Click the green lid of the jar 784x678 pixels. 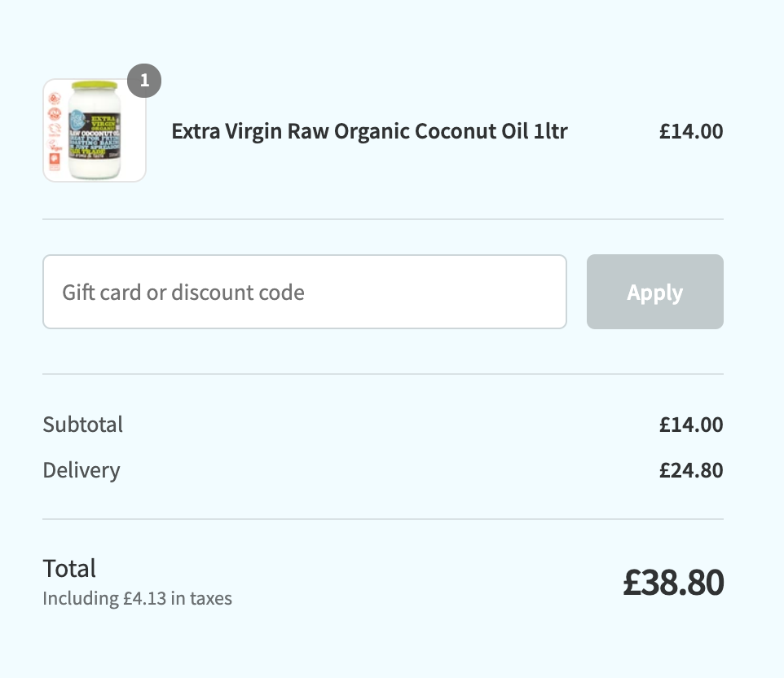(x=95, y=85)
